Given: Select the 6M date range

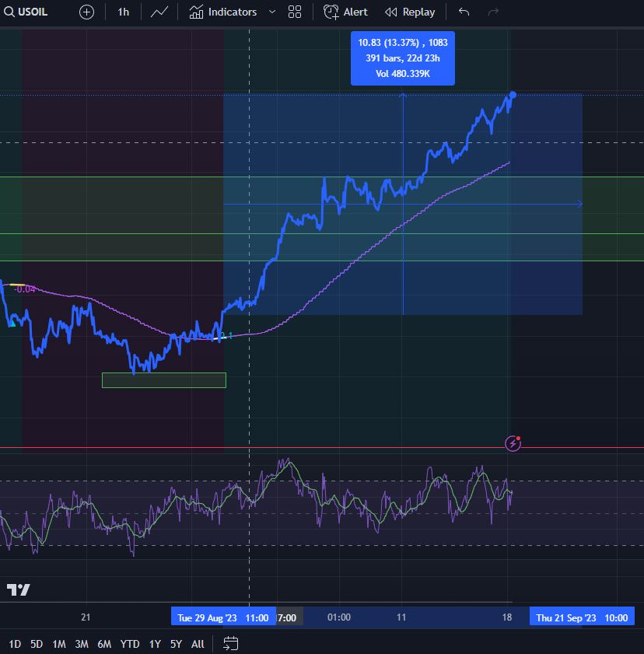Looking at the screenshot, I should pos(104,644).
